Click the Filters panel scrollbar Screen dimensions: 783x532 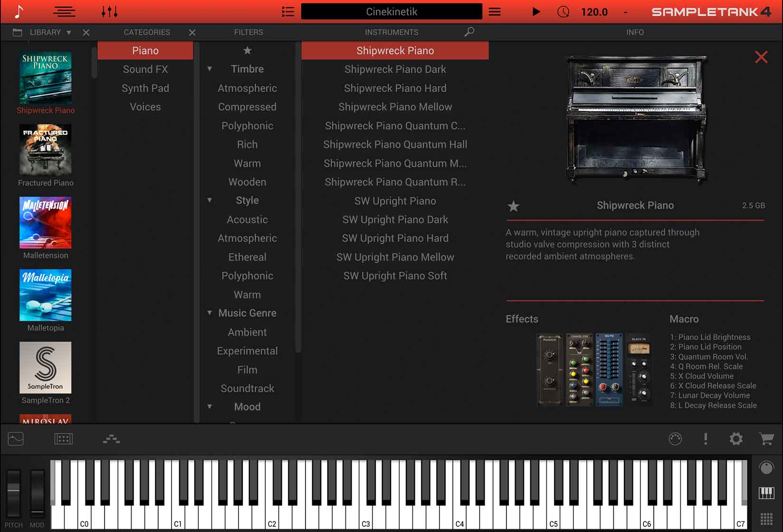click(298, 197)
